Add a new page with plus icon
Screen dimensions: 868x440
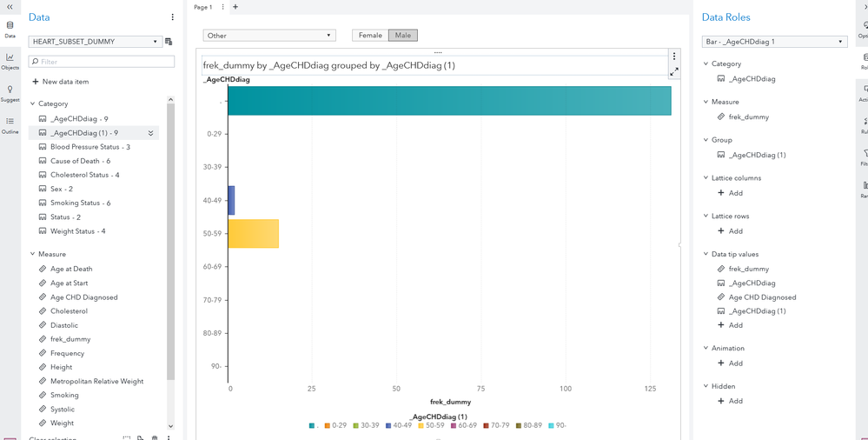[235, 7]
